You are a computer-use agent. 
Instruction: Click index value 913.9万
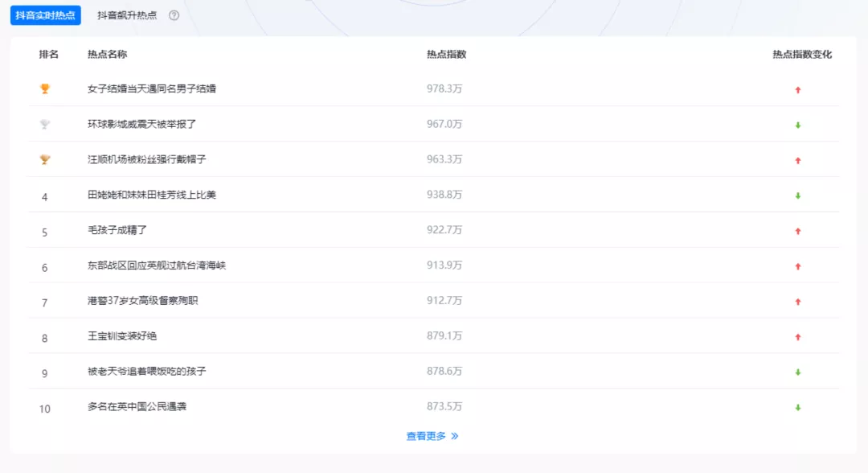tap(444, 265)
